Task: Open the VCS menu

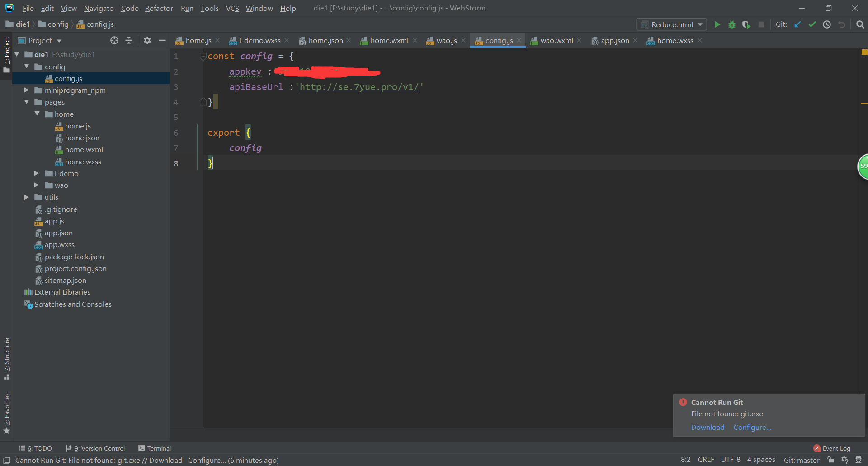Action: coord(232,8)
